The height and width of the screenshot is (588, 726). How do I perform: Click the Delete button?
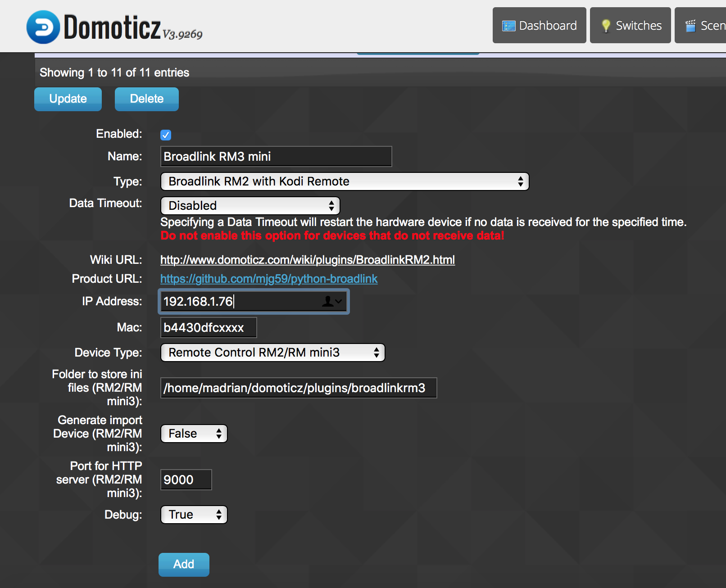(147, 99)
